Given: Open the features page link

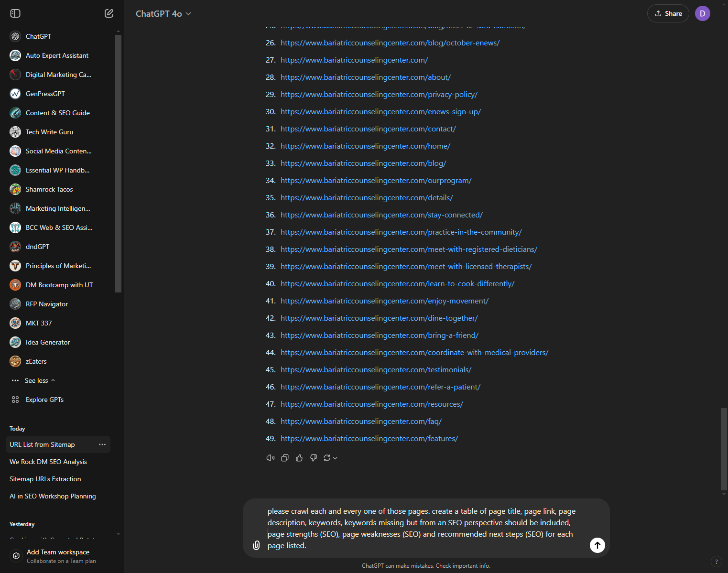Looking at the screenshot, I should coord(369,439).
